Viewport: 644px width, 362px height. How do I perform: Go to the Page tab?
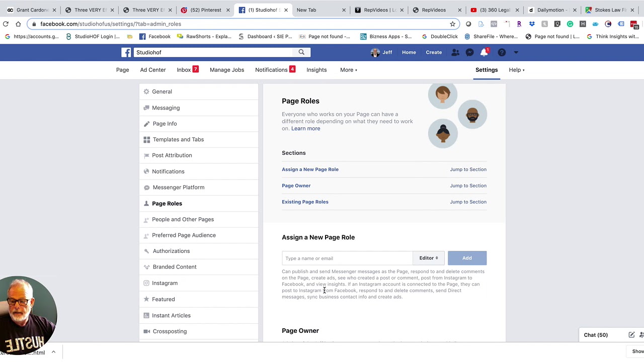coord(122,70)
